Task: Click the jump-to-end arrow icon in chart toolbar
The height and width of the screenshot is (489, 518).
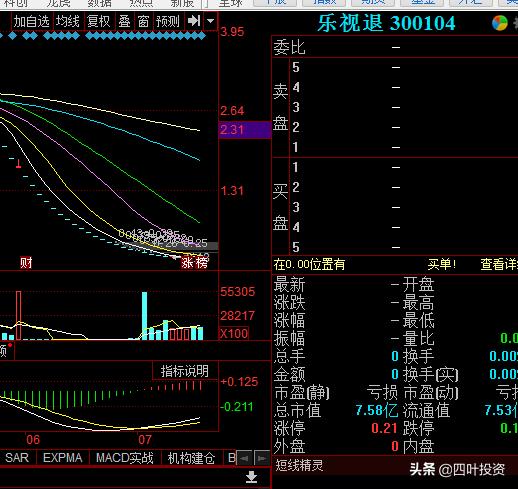Action: click(x=194, y=21)
